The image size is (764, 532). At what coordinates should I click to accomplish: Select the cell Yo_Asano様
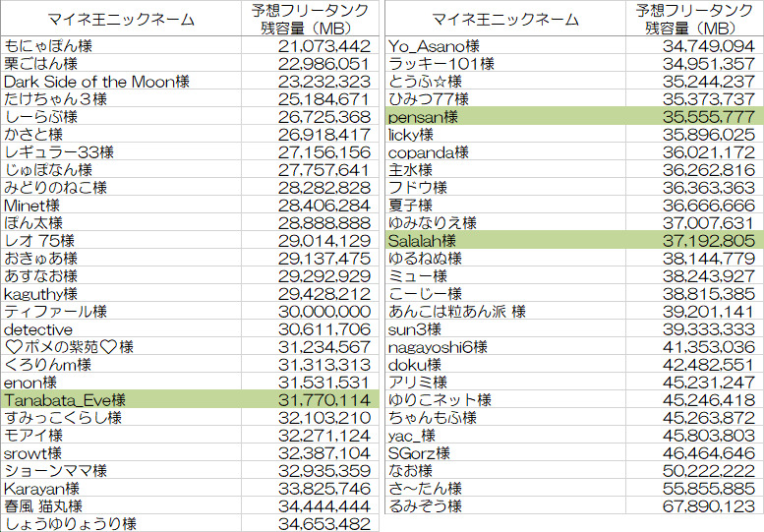[x=505, y=46]
